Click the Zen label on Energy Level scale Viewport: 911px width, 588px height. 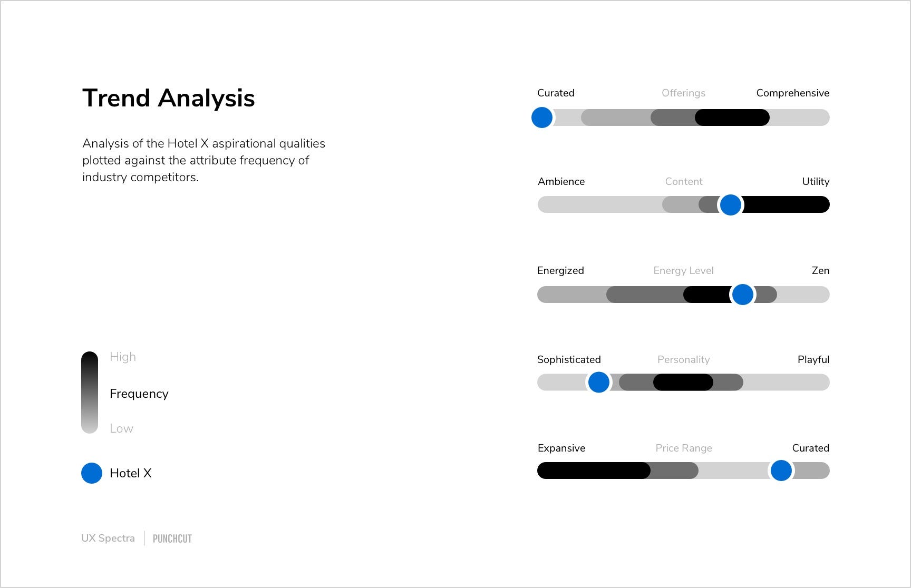820,270
